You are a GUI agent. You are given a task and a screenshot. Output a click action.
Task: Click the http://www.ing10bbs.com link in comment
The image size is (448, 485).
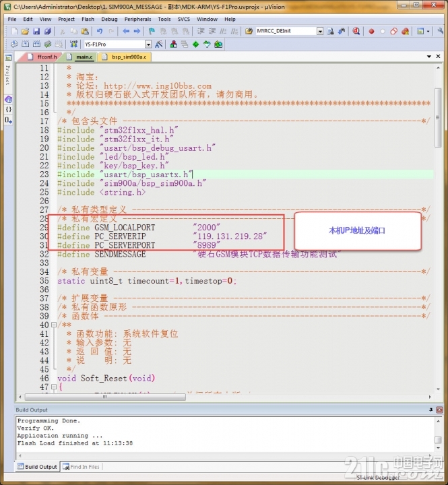point(158,86)
